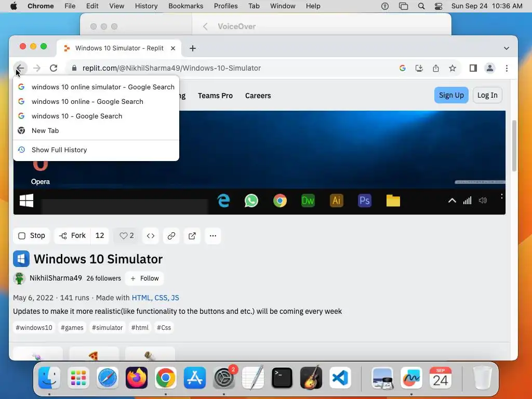
Task: Click the Chrome back arrow button
Action: coord(20,68)
